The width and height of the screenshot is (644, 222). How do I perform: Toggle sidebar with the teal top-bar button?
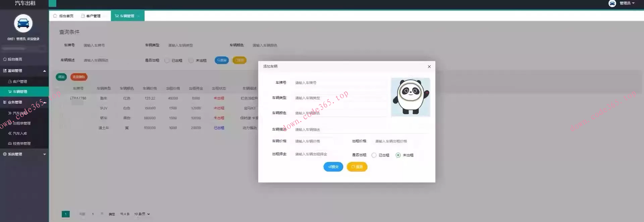coord(52,3)
